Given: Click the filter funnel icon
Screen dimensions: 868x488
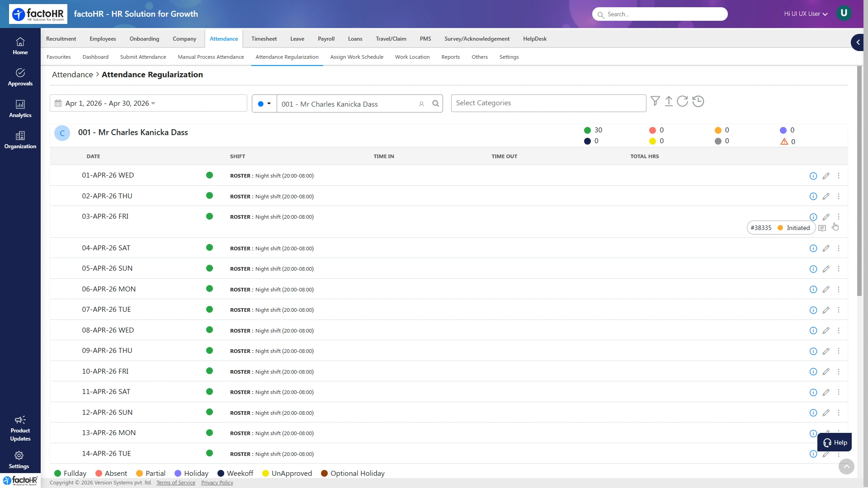Looking at the screenshot, I should [655, 101].
